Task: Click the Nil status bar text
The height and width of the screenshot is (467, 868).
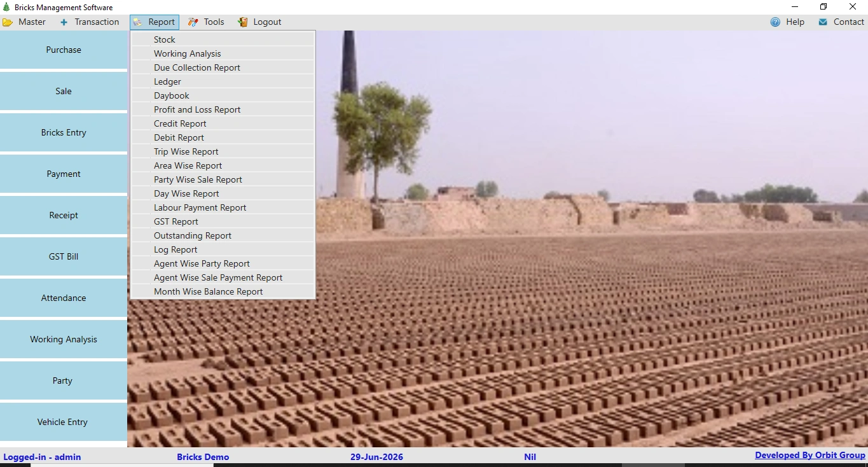Action: (x=530, y=457)
